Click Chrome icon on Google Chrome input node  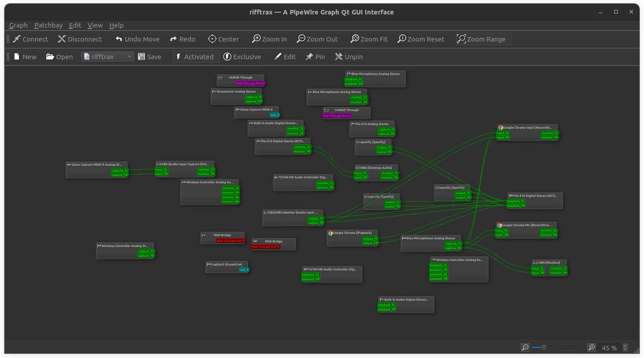(x=500, y=128)
